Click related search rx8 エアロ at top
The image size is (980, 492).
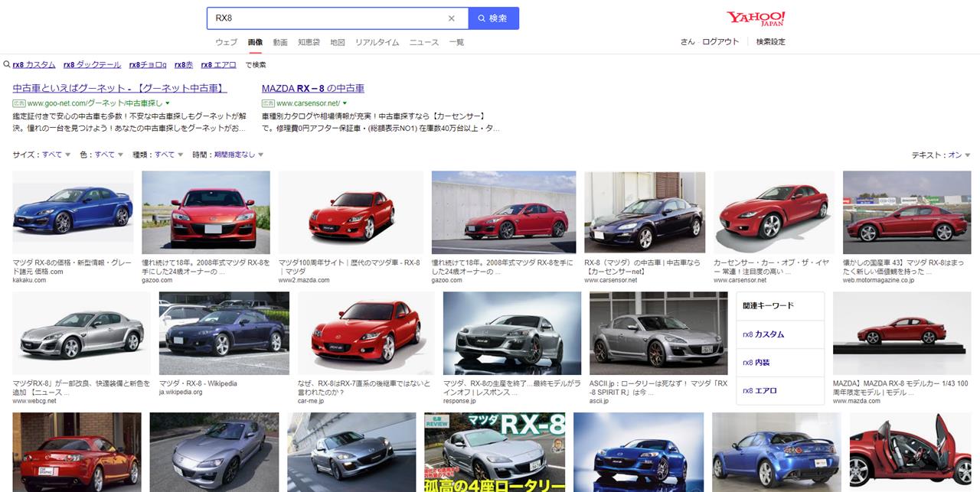[x=219, y=65]
